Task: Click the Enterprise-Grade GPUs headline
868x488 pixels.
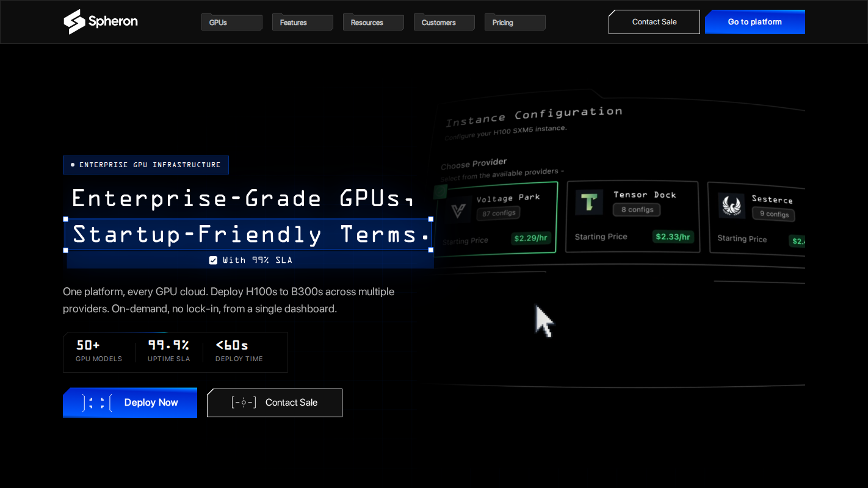Action: click(243, 199)
